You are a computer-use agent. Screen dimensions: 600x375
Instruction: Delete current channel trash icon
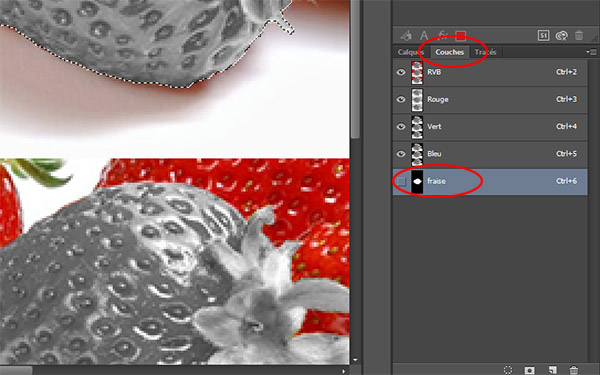pos(573,370)
